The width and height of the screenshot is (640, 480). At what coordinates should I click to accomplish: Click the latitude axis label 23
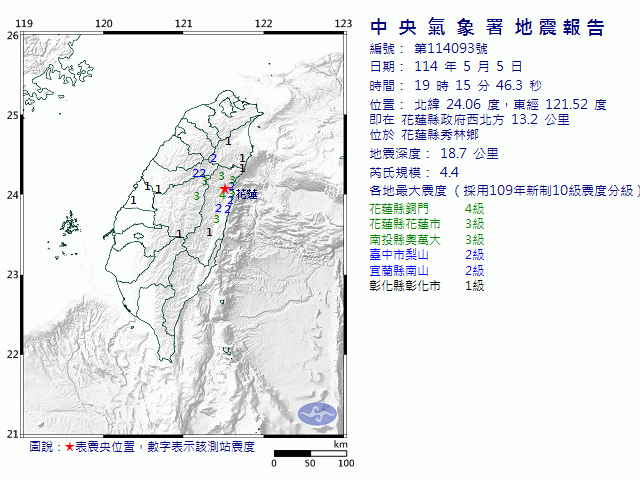tap(13, 275)
